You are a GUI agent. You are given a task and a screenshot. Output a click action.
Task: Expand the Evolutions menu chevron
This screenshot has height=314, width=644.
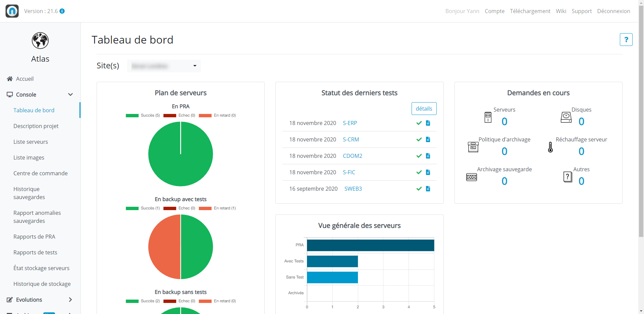(x=70, y=300)
